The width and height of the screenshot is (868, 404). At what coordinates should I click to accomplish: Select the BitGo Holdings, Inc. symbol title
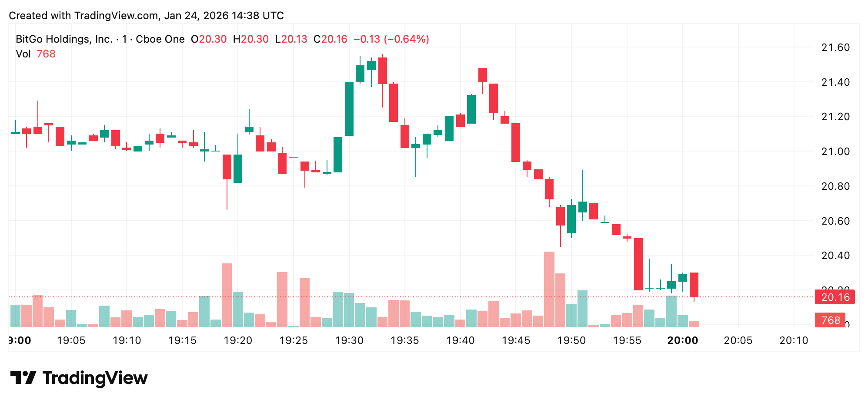click(64, 39)
